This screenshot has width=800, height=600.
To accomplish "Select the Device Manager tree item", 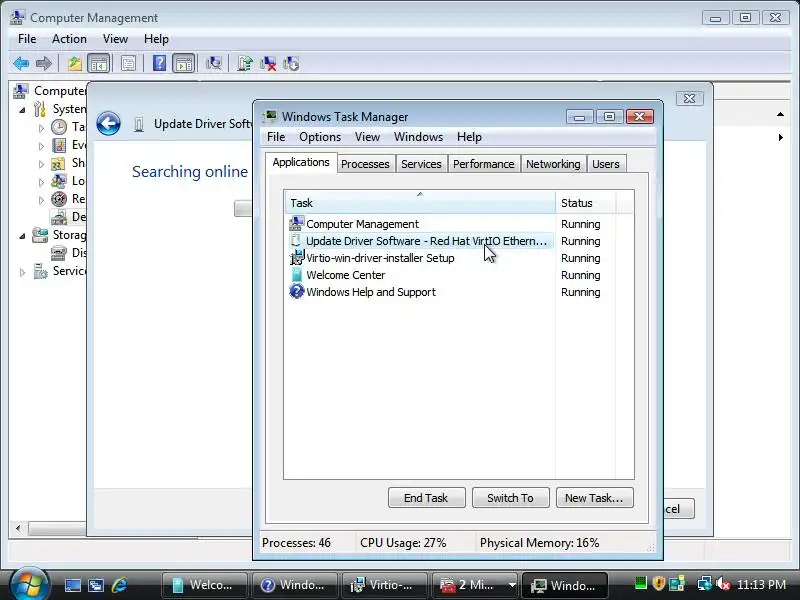I will pyautogui.click(x=68, y=217).
